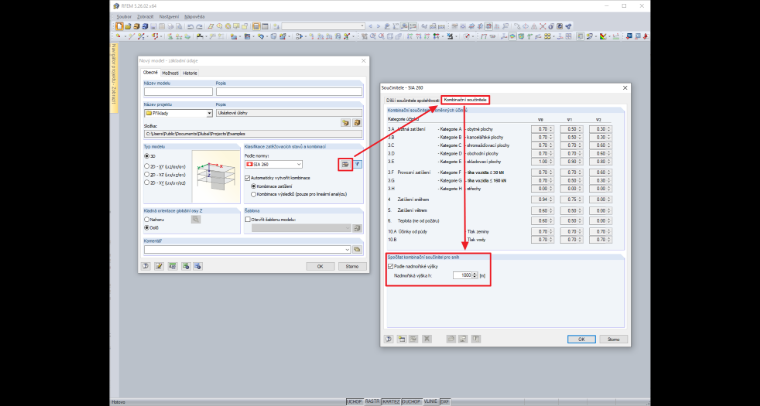Click the model Popis input field
The height and width of the screenshot is (406, 760).
(289, 92)
